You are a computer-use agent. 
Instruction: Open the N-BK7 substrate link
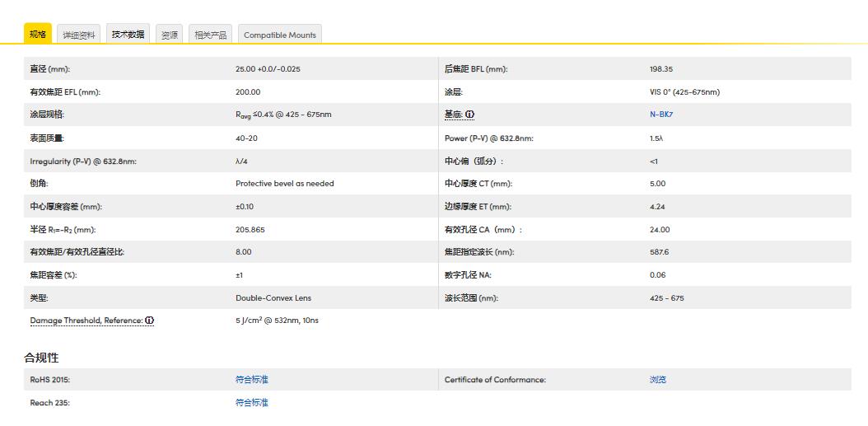coord(660,115)
